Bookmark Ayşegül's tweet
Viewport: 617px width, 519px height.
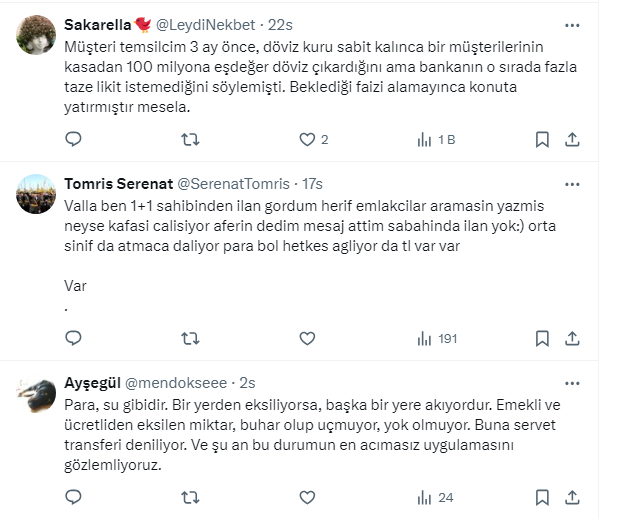(541, 497)
